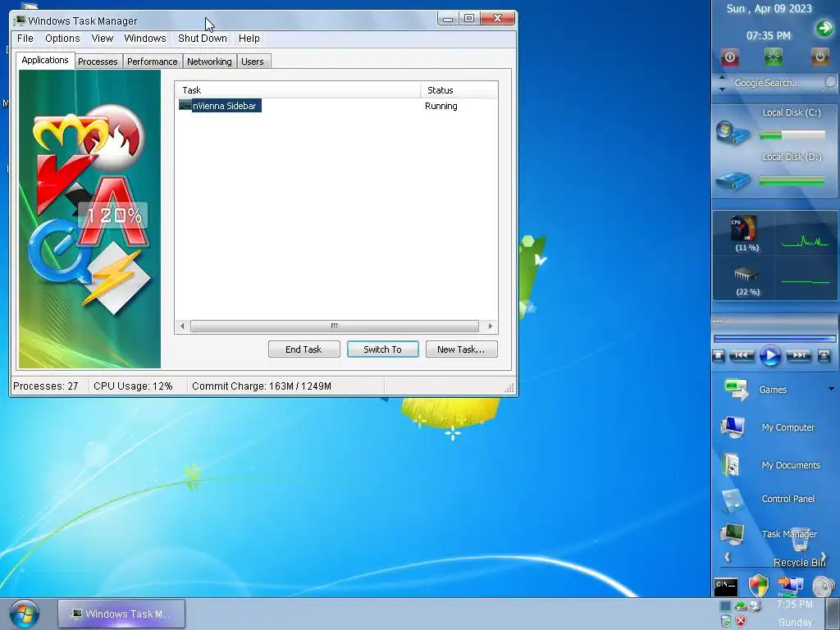840x630 pixels.
Task: Click the Games shortcut icon
Action: coord(736,390)
